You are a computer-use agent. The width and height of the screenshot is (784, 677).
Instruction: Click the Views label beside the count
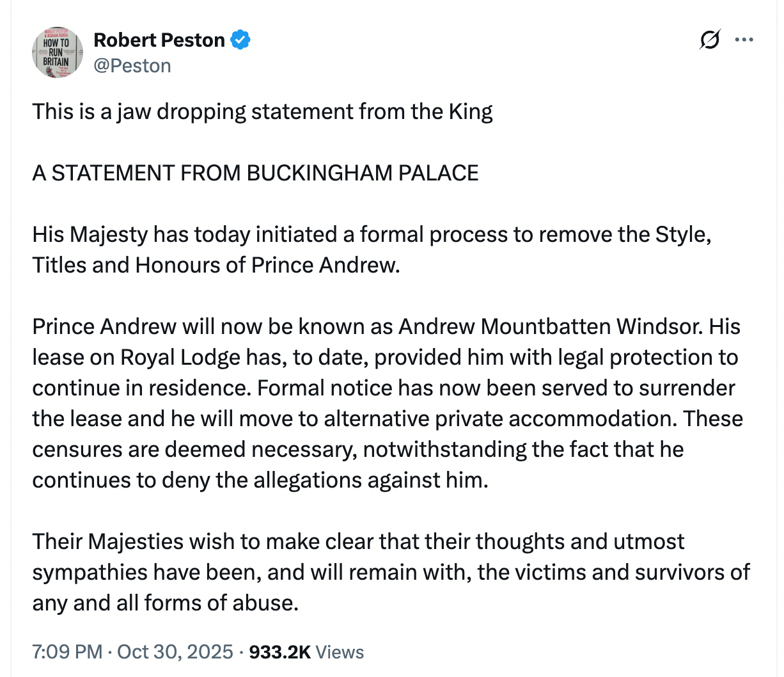(340, 652)
